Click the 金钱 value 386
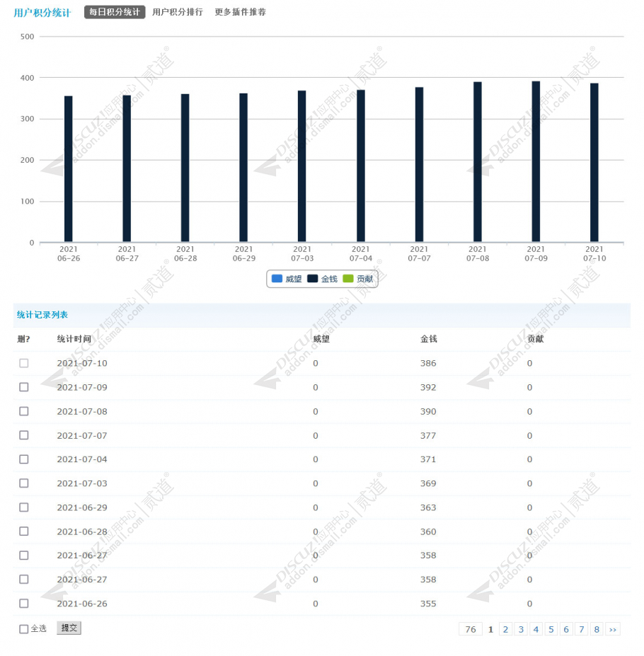This screenshot has width=644, height=656. tap(428, 363)
